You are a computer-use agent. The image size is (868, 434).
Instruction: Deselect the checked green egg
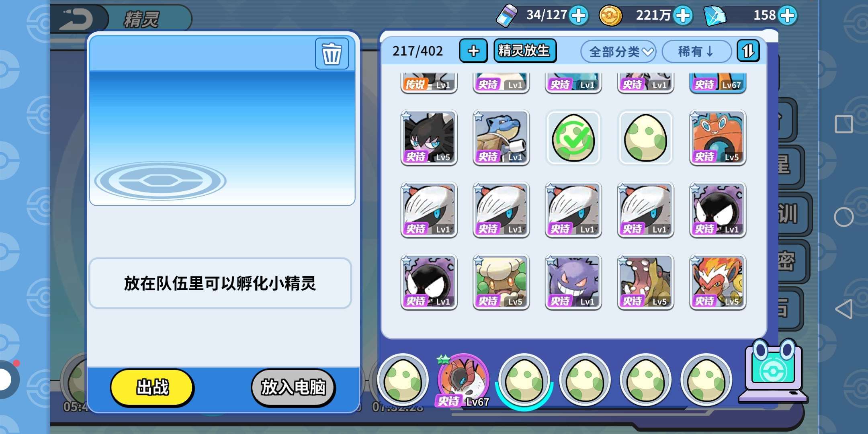tap(573, 138)
